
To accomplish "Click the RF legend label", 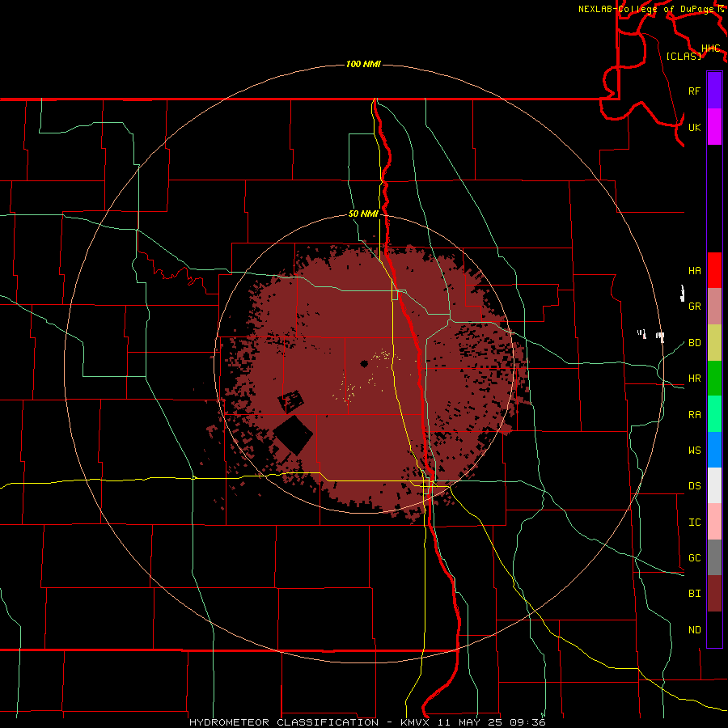I will pos(694,91).
